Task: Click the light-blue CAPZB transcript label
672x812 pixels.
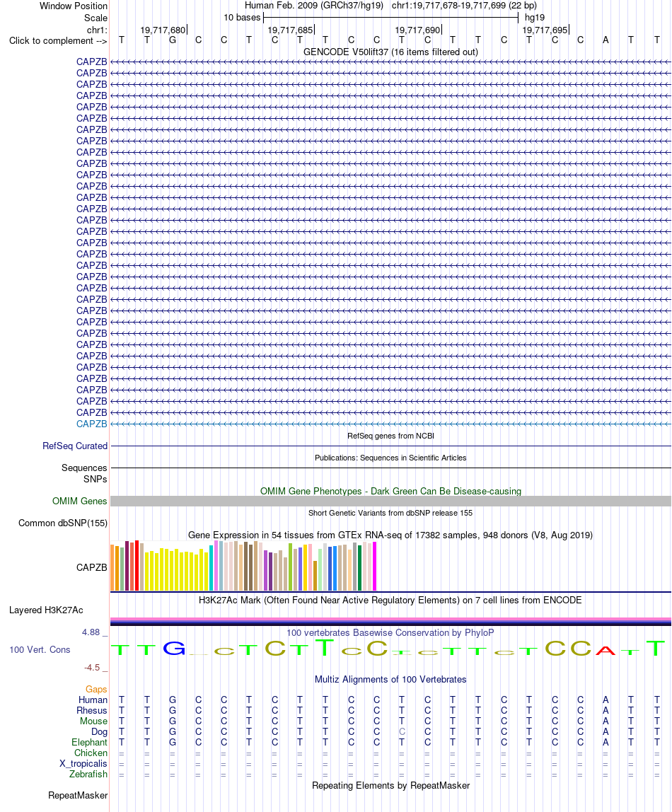Action: pyautogui.click(x=92, y=424)
